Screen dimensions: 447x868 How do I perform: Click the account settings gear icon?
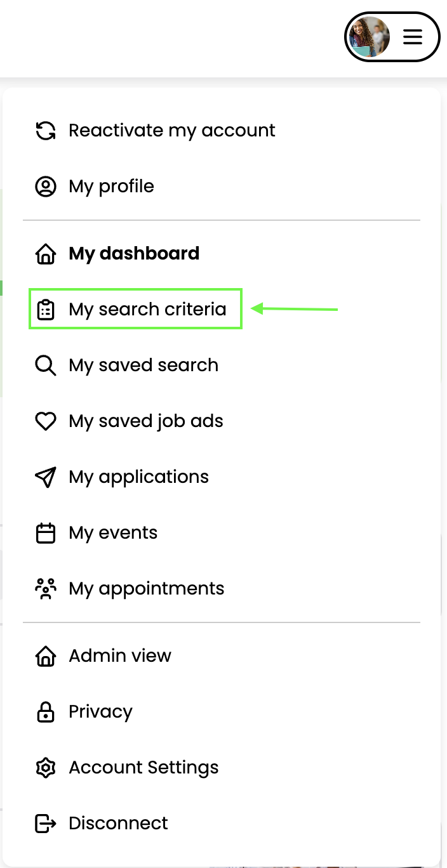[46, 768]
